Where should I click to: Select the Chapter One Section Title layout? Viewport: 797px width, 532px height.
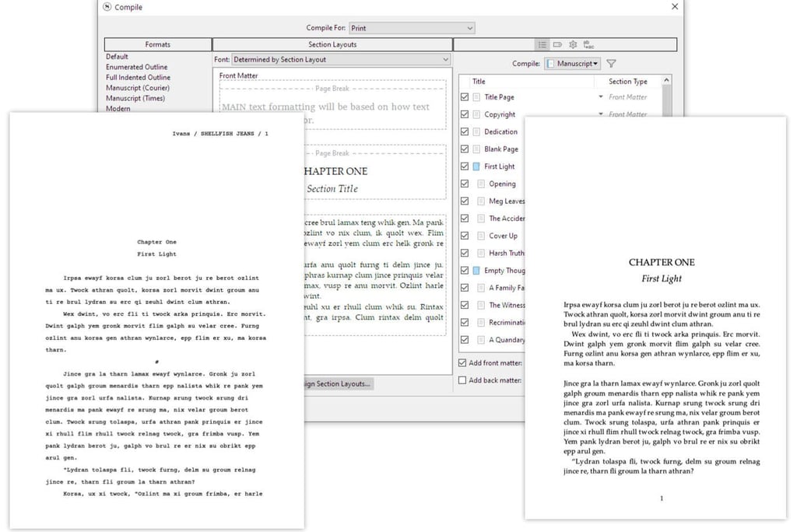pyautogui.click(x=375, y=173)
